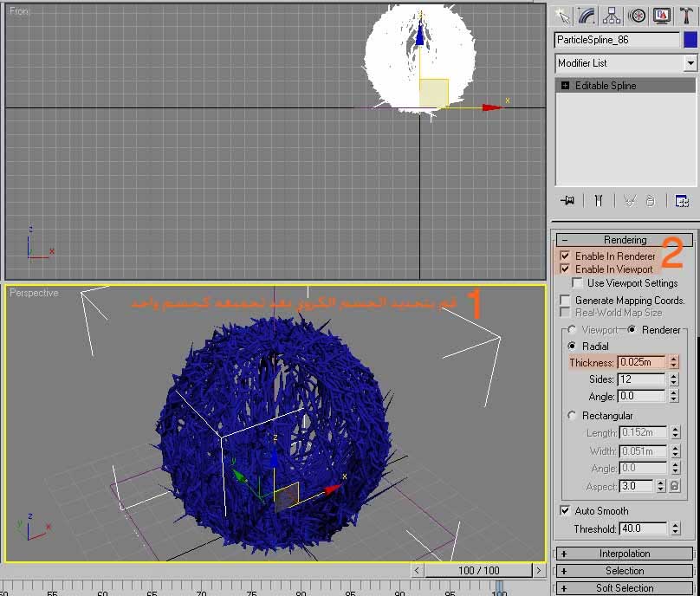Click the Thickness spinner arrows
Viewport: 700px width, 596px height.
674,361
